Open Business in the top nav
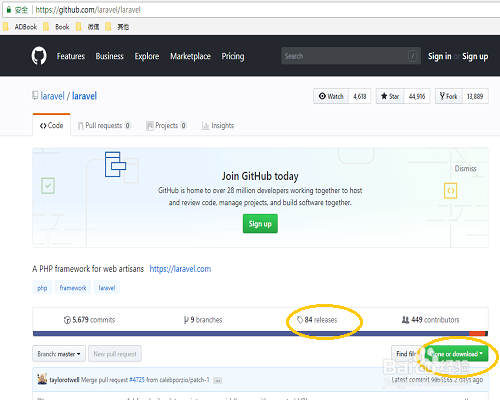 (110, 56)
